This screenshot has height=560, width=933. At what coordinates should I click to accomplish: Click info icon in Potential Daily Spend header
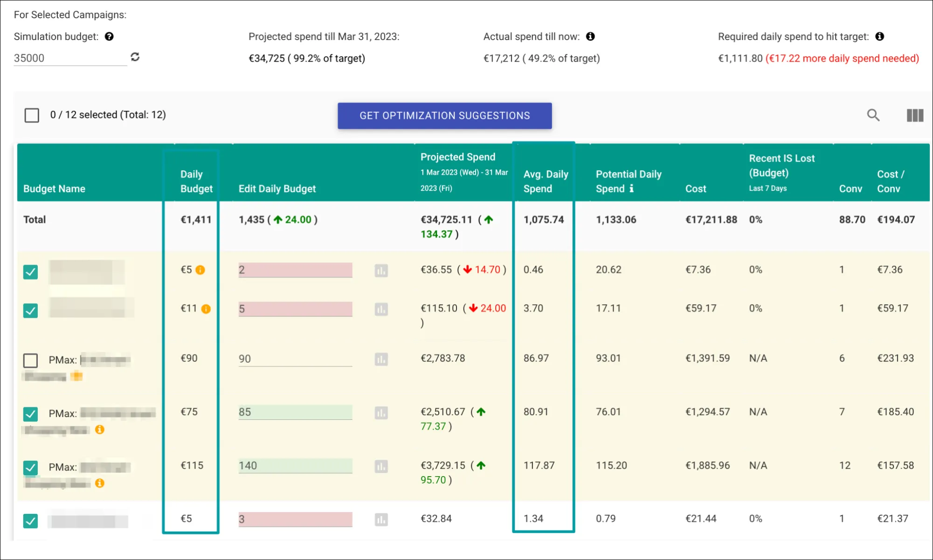pos(631,188)
